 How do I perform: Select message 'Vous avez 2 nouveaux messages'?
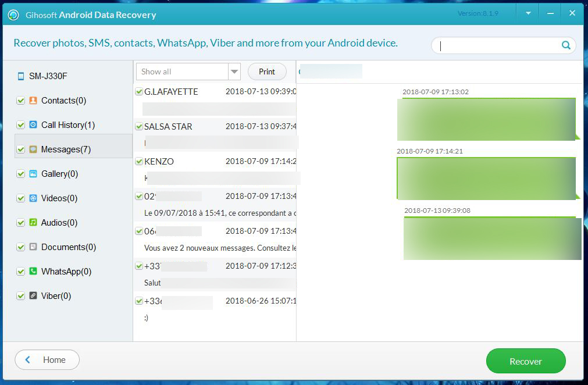(x=215, y=240)
